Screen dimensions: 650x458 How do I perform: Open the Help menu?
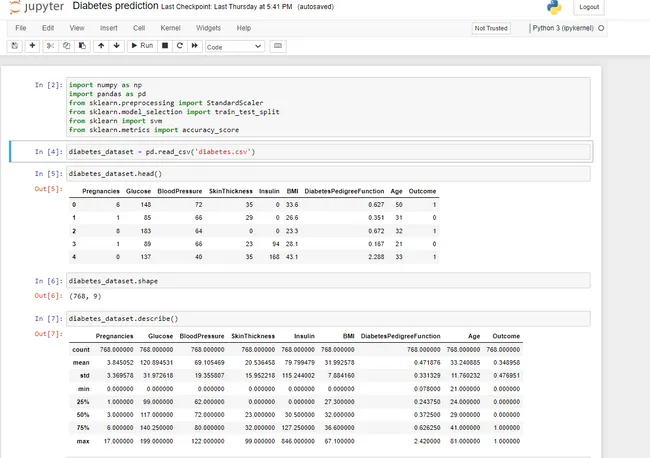point(244,28)
